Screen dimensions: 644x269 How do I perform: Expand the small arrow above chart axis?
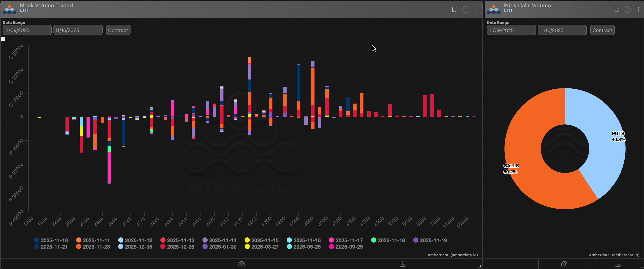coord(3,39)
